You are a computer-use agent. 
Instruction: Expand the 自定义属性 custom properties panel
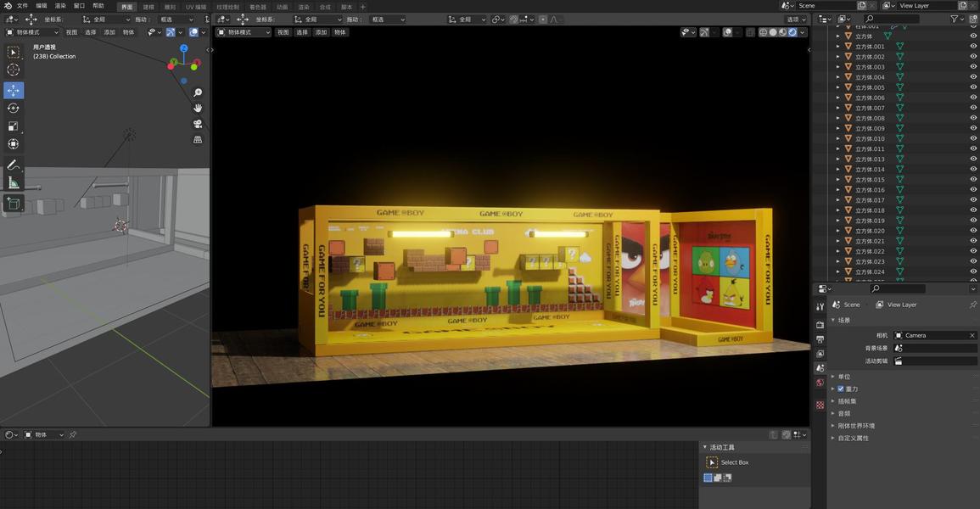pos(849,439)
